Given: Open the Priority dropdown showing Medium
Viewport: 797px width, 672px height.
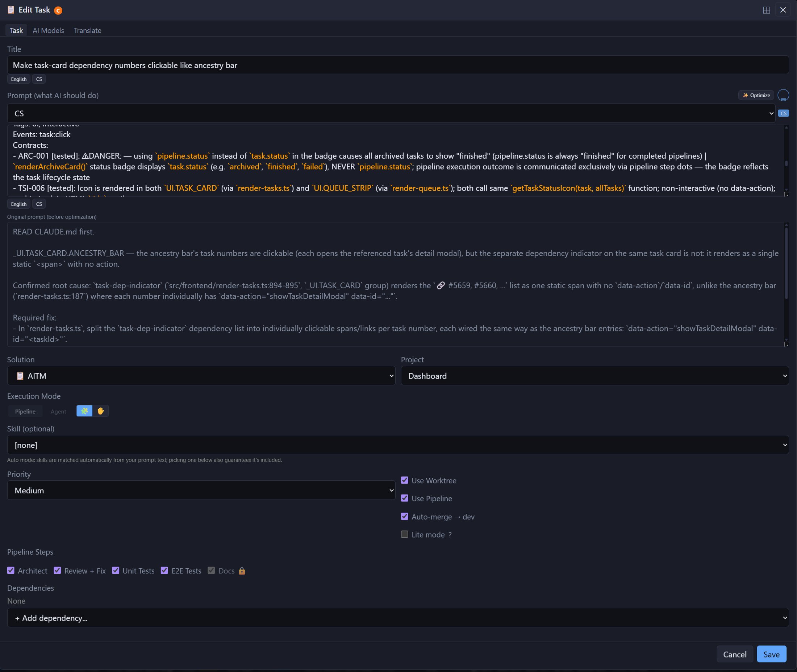Looking at the screenshot, I should 201,491.
